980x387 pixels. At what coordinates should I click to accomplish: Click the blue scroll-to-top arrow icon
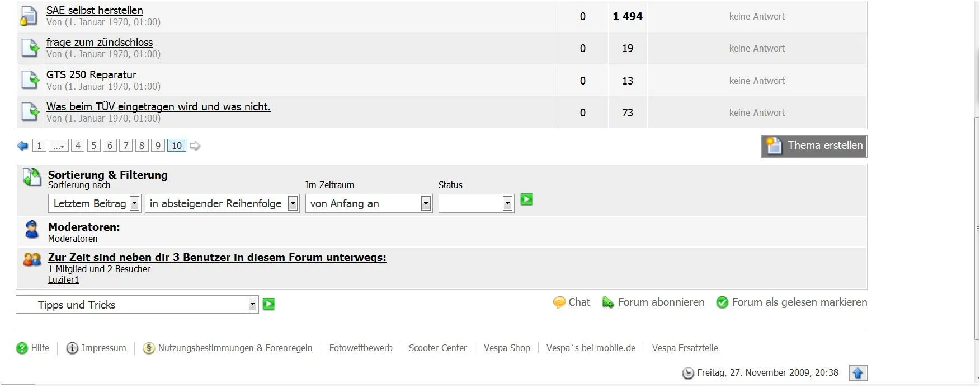[x=858, y=373]
